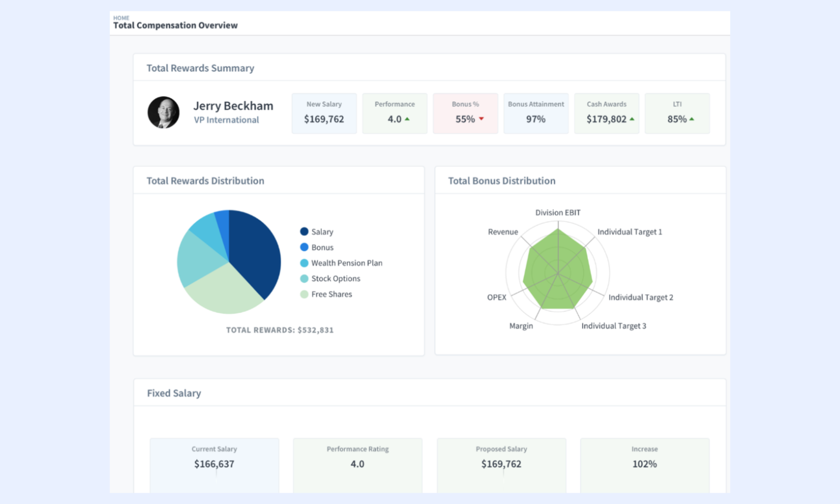Select the Proposed Salary $169,762 card
Image resolution: width=840 pixels, height=504 pixels.
coord(501,465)
